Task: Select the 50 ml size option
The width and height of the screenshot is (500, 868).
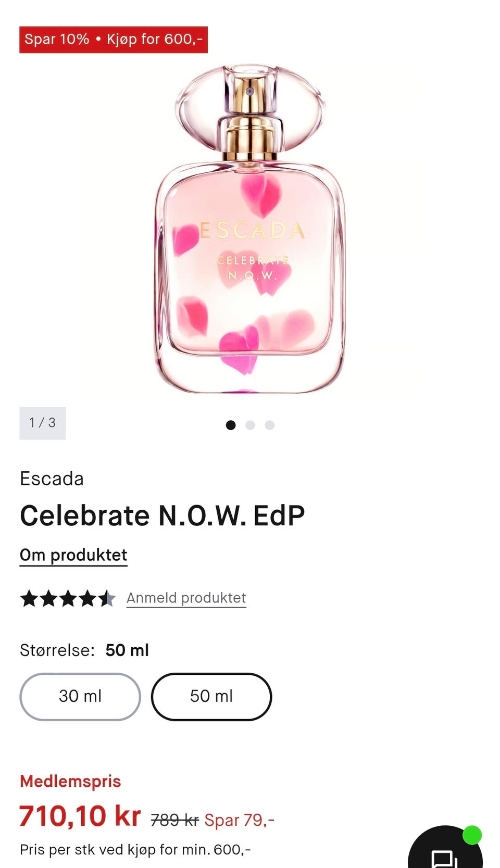Action: [211, 696]
